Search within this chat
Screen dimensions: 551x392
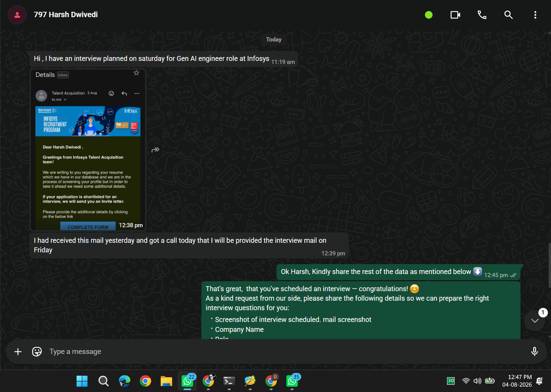click(508, 15)
